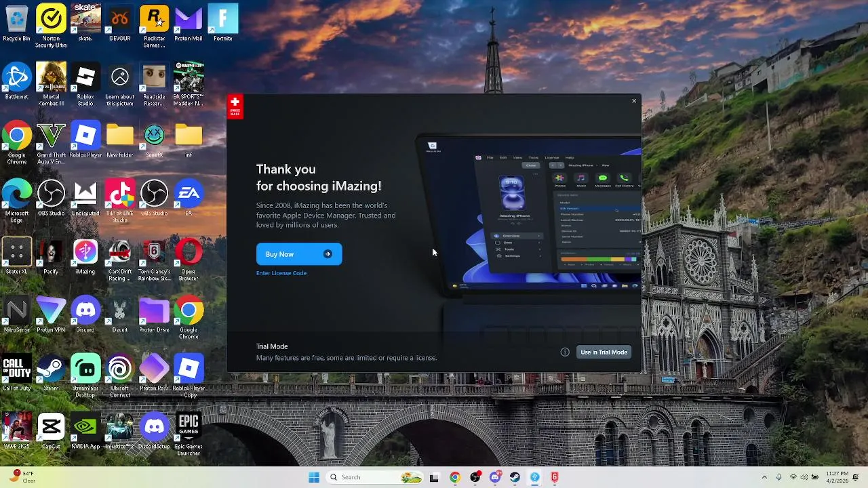
Task: Select Epic Games Launcher desktop shortcut
Action: click(189, 434)
